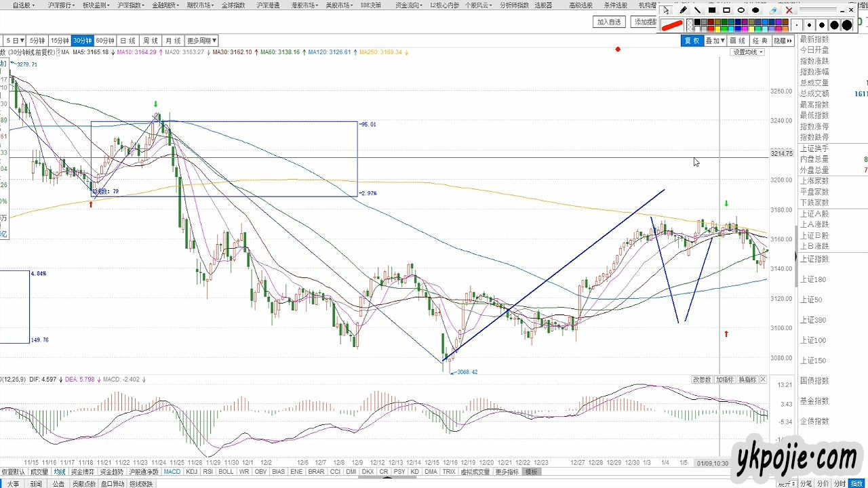Select the filled rectangle shape tool
The width and height of the screenshot is (868, 488).
(712, 10)
